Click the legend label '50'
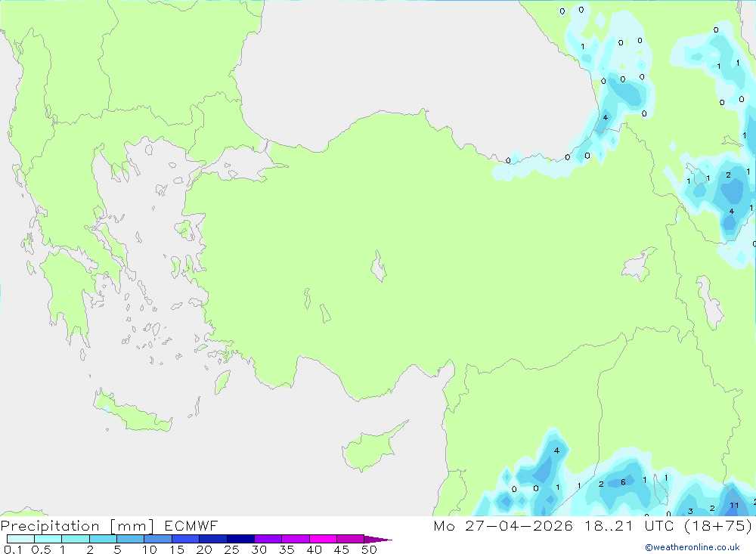The height and width of the screenshot is (554, 756). 369,549
